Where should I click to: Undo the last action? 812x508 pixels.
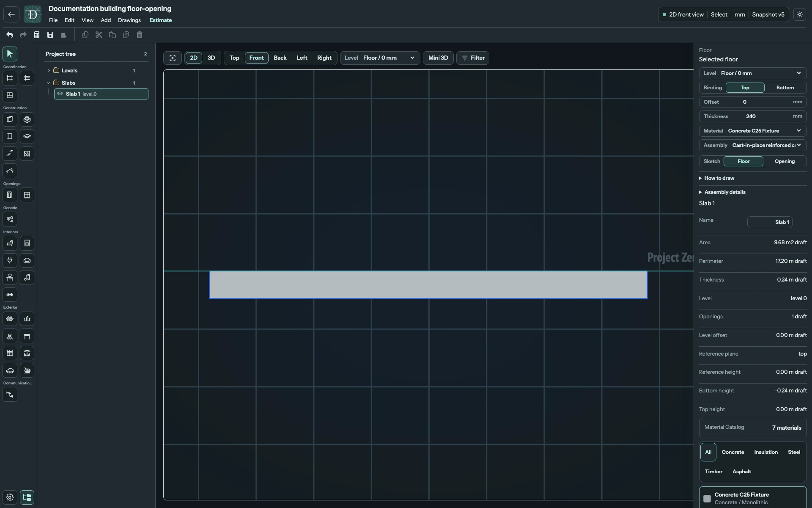10,35
